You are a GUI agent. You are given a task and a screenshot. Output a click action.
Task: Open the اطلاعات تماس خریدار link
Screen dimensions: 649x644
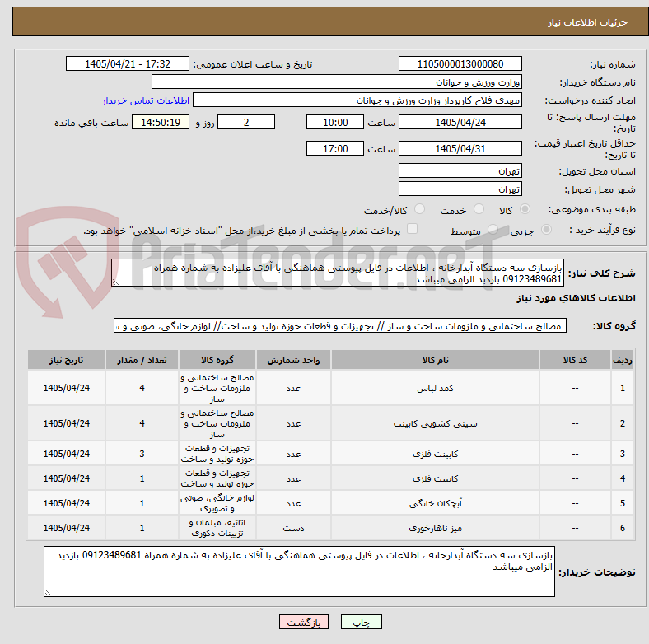click(146, 100)
